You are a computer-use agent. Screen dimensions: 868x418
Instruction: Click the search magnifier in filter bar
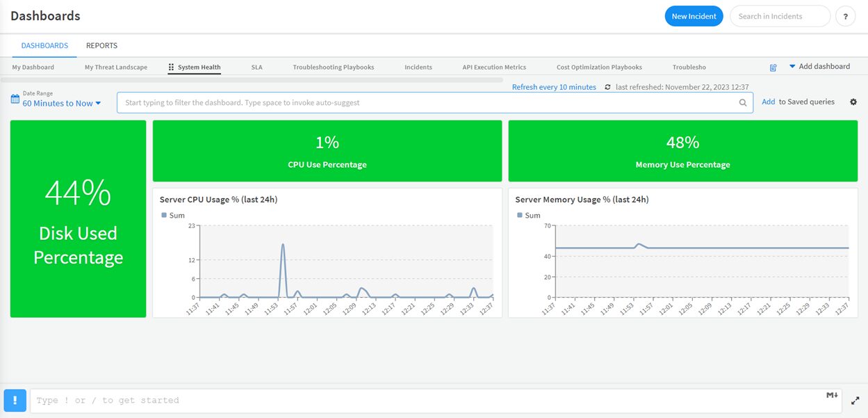[743, 103]
